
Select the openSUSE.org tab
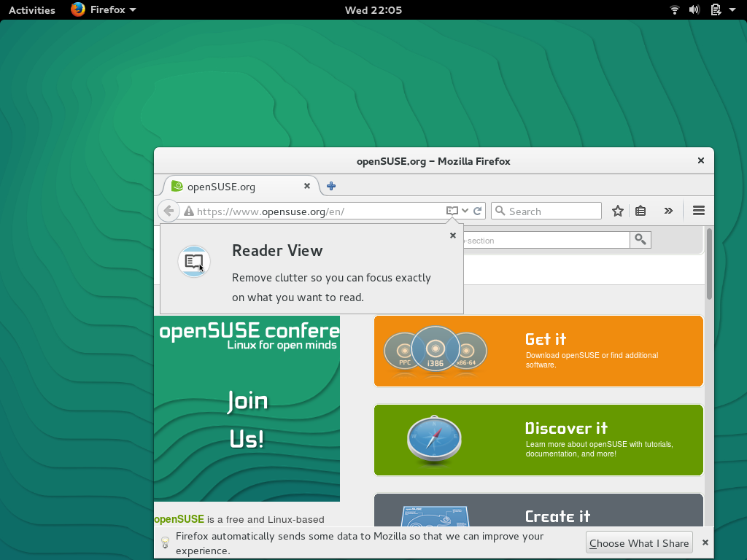241,186
